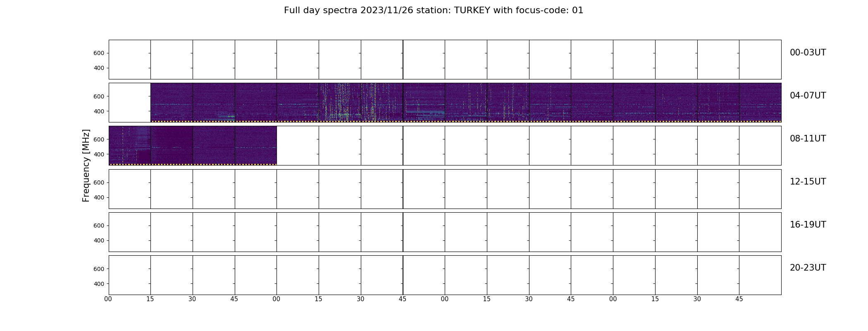
Task: Select the '12-15UT' row label
Action: [808, 182]
